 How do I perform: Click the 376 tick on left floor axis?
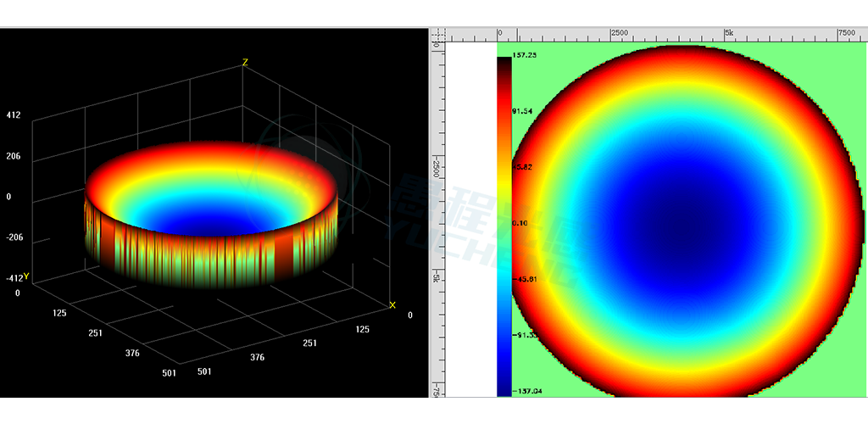tap(133, 353)
